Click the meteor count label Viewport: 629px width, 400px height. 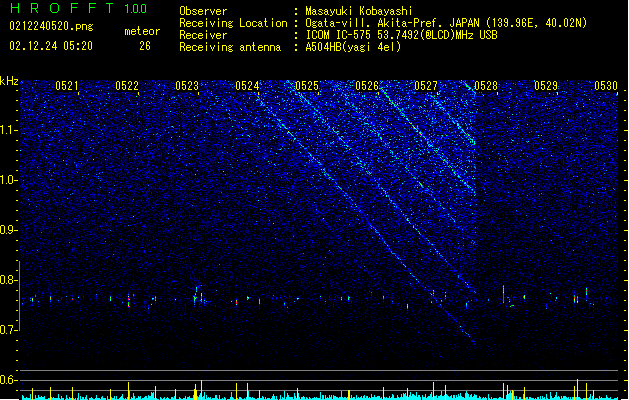coord(142,31)
